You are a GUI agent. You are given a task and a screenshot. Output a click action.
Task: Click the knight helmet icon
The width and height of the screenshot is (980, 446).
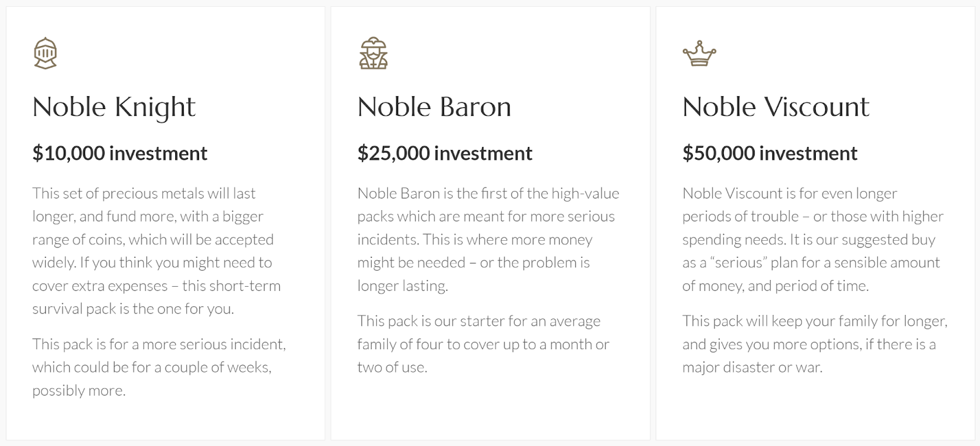click(x=45, y=53)
